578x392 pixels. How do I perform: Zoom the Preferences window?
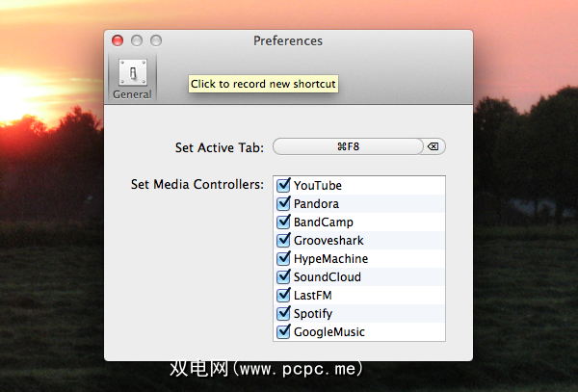[x=156, y=40]
